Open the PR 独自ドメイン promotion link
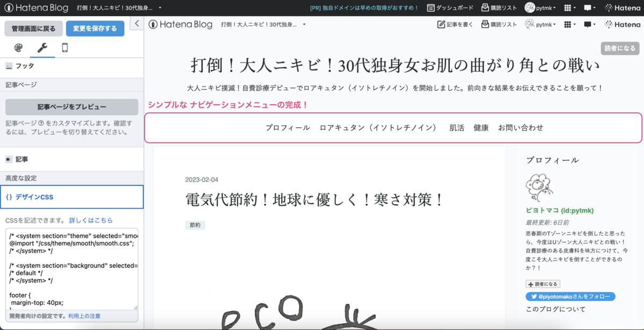 click(x=364, y=8)
